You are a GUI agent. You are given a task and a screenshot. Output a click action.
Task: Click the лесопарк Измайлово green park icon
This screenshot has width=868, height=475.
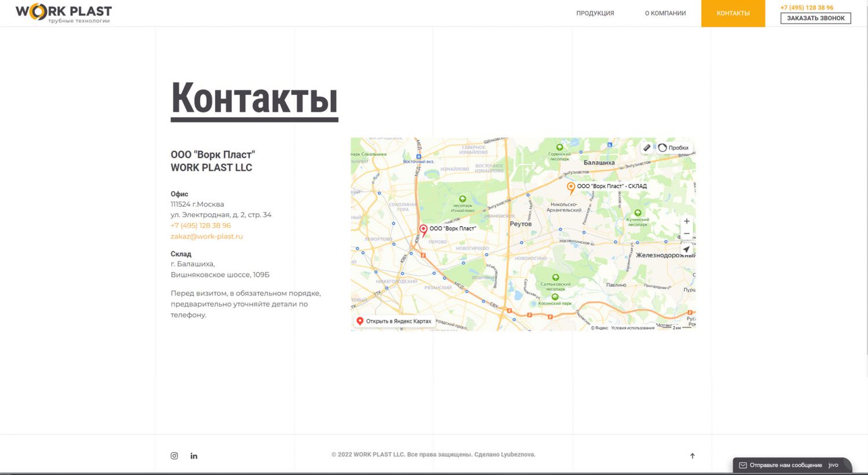click(x=462, y=199)
